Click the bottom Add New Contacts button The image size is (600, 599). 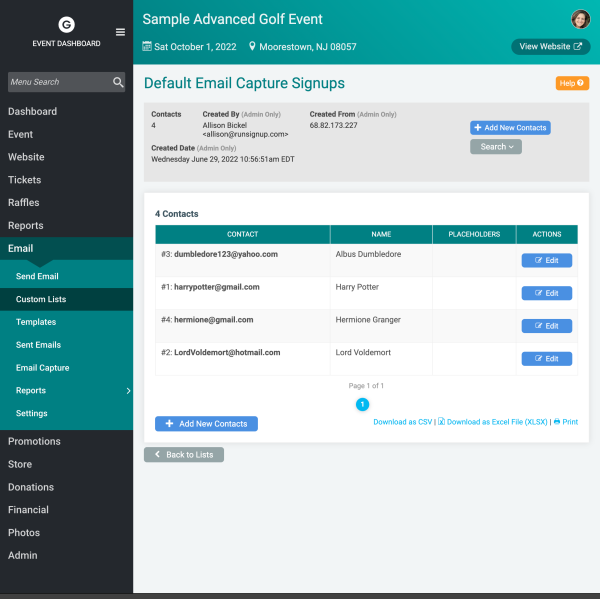(206, 424)
